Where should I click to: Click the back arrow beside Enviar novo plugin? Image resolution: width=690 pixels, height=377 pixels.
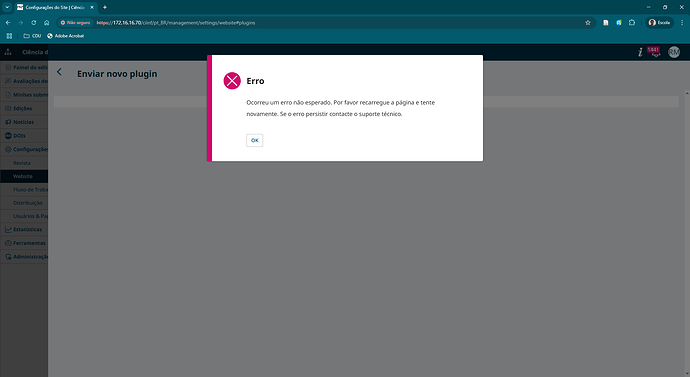(59, 72)
